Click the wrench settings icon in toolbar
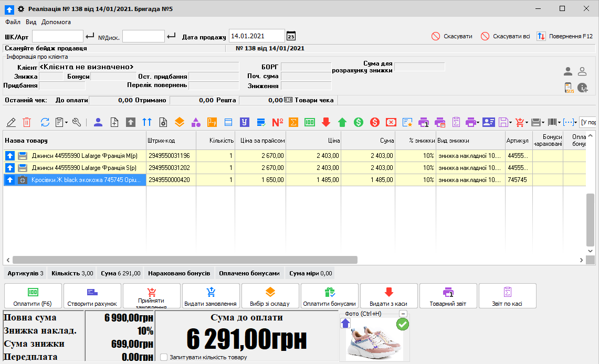This screenshot has height=364, width=599. click(77, 122)
